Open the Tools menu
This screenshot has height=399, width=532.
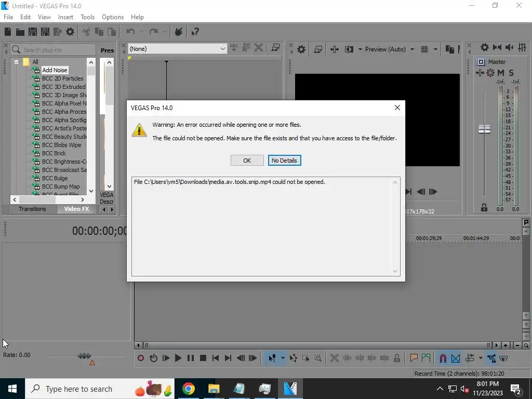pyautogui.click(x=87, y=17)
